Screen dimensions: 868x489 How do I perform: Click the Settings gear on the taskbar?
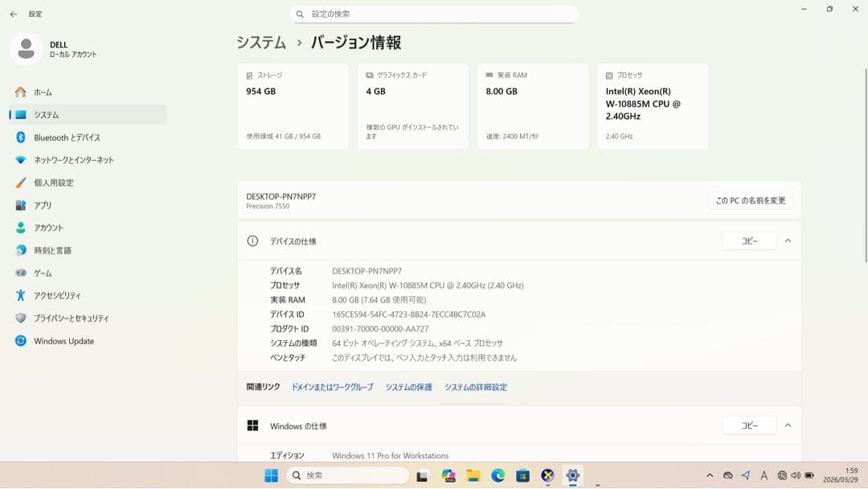pyautogui.click(x=572, y=475)
